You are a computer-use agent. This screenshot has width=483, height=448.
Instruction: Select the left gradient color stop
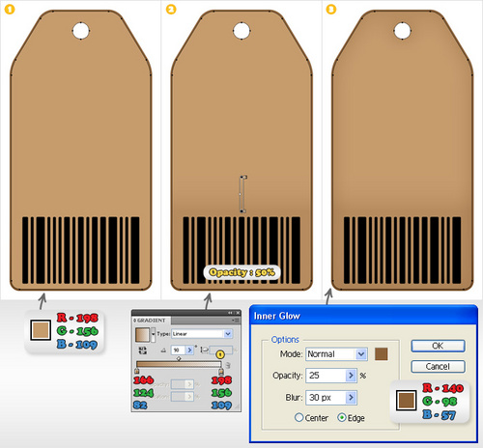pyautogui.click(x=136, y=372)
